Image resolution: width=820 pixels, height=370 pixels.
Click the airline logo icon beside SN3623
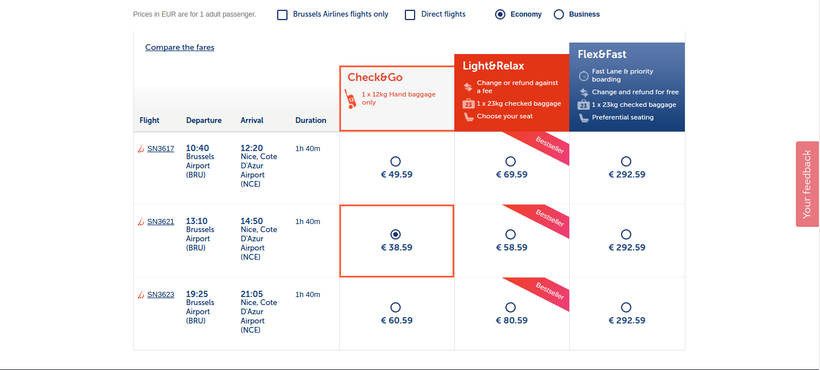click(x=141, y=295)
